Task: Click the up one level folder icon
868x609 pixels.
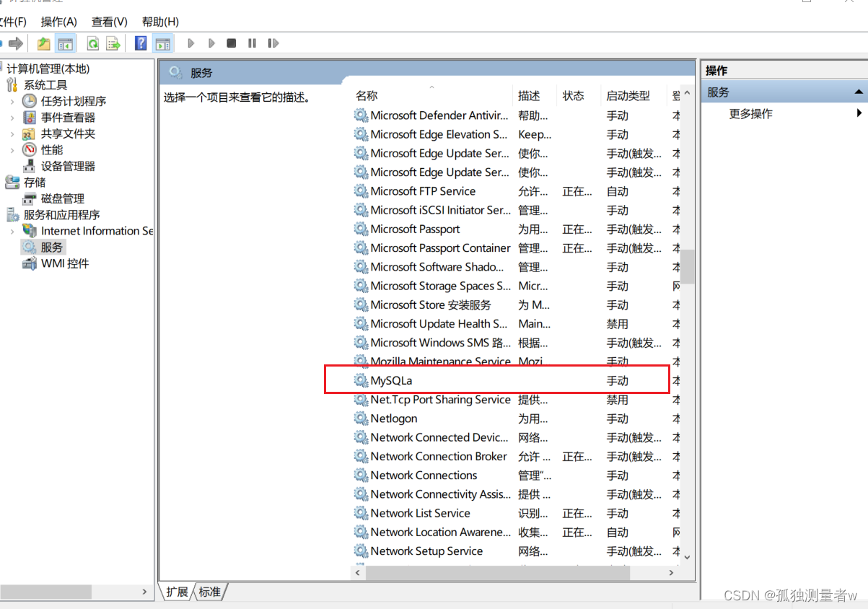Action: pyautogui.click(x=43, y=43)
